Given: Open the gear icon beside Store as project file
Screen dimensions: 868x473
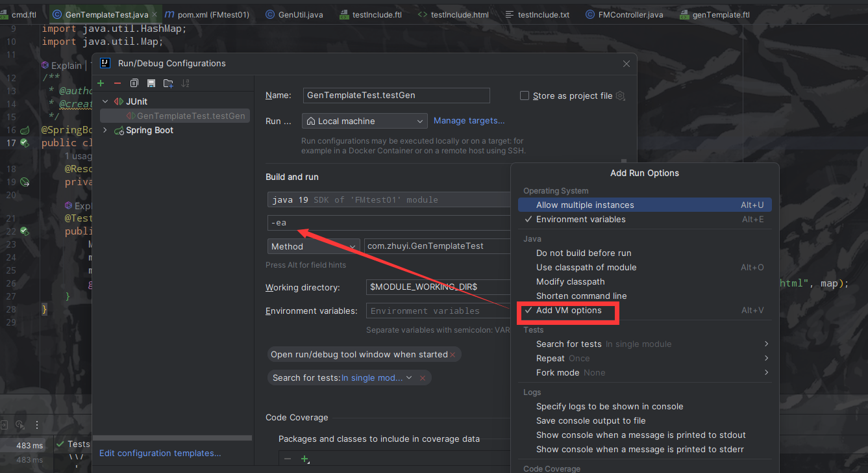Looking at the screenshot, I should coord(620,96).
